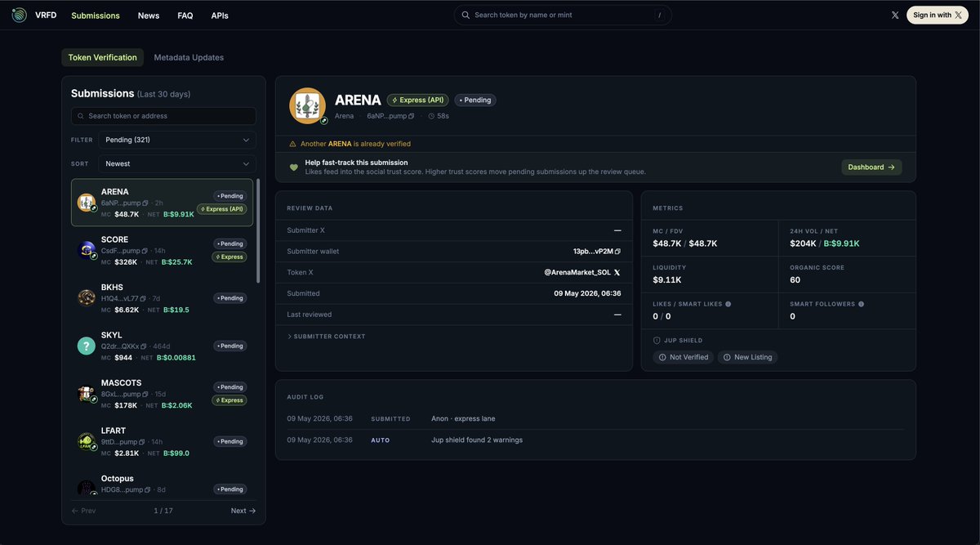Open the APIs nav item

220,16
